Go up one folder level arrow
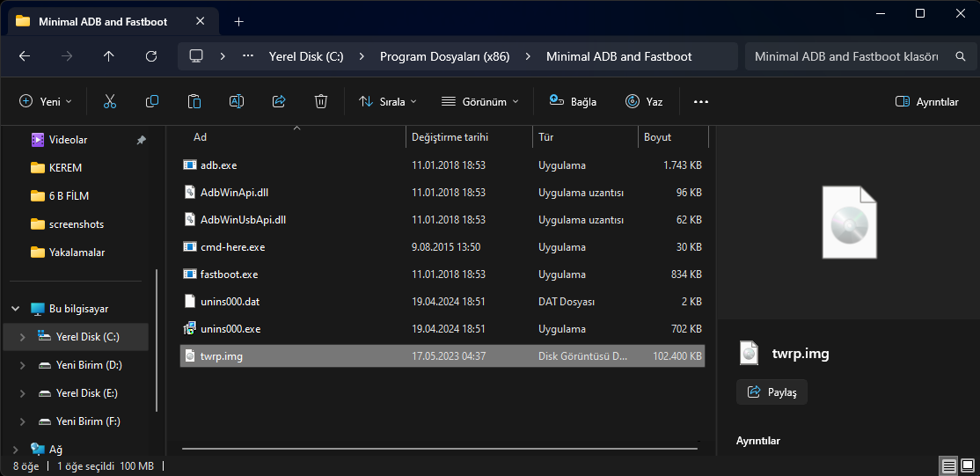This screenshot has width=980, height=476. pyautogui.click(x=109, y=56)
